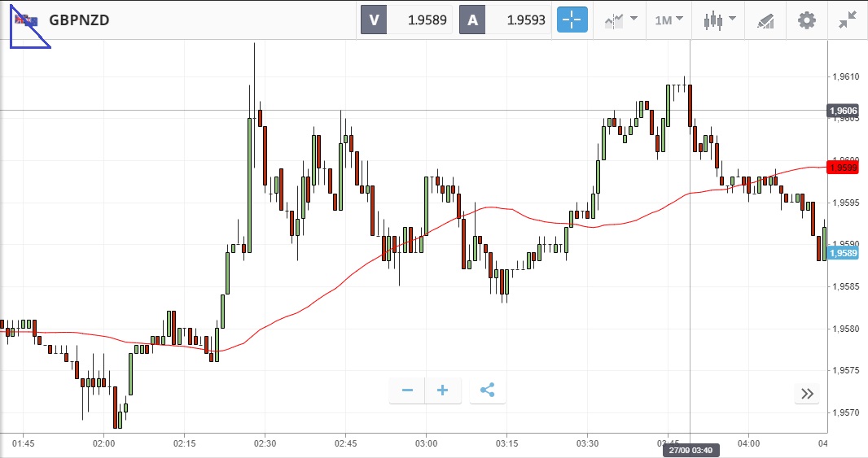
Task: Click the gray 1.9606 crosshair price label
Action: 842,111
